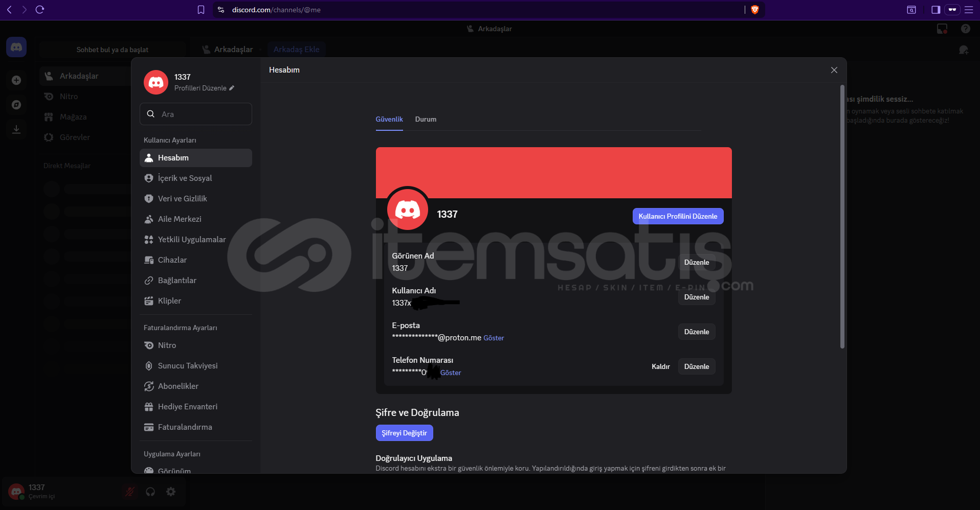Click Şifreyi Değiştir button

click(x=404, y=433)
